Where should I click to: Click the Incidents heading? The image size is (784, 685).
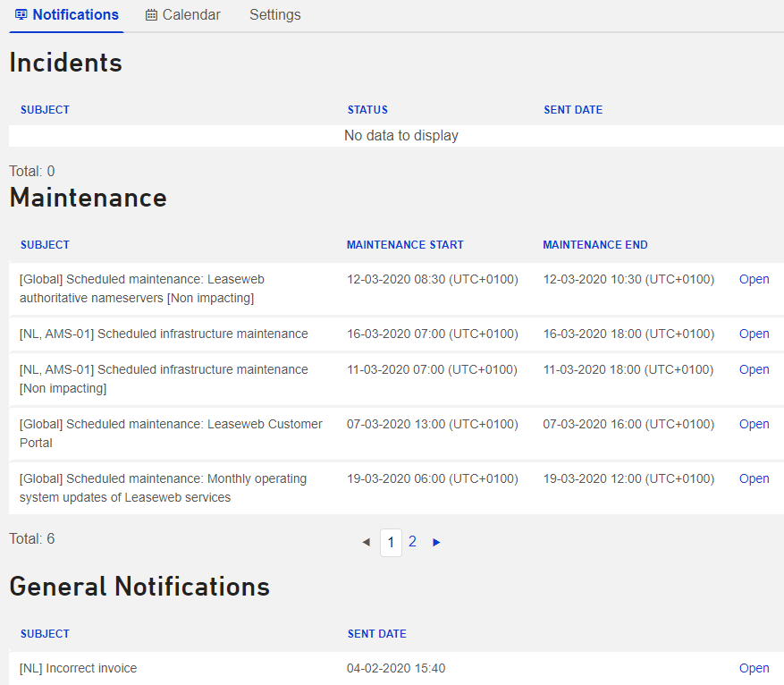(x=65, y=63)
